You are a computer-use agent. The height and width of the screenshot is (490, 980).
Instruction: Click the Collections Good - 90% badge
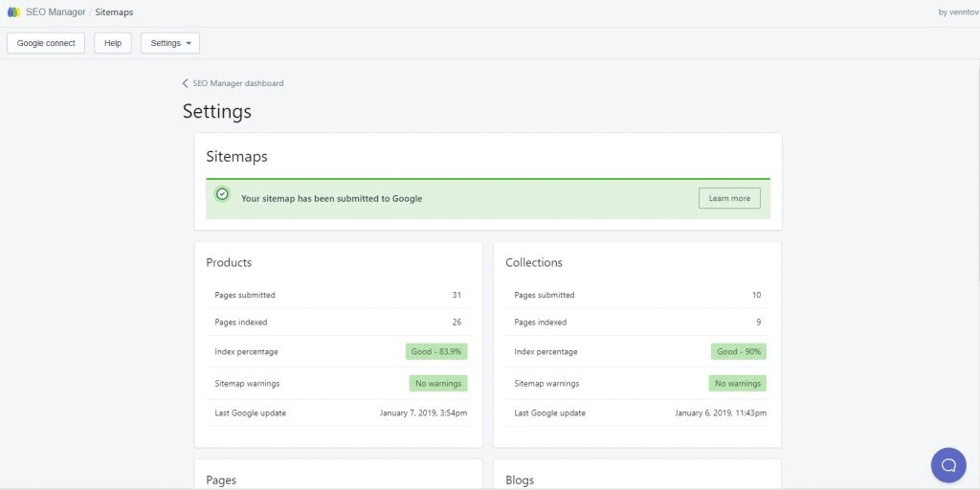tap(738, 351)
